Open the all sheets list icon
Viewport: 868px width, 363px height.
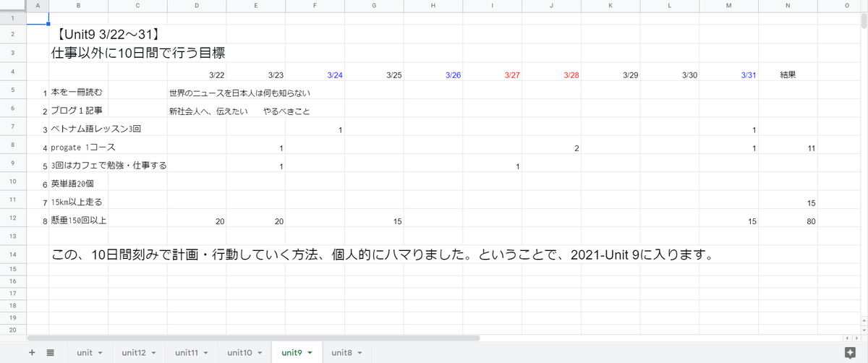tap(51, 352)
